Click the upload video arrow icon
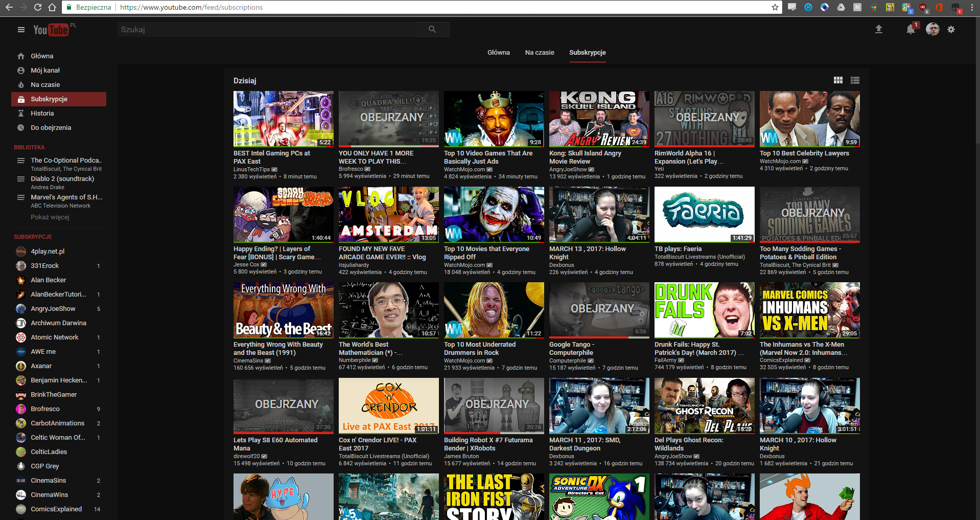980x520 pixels. point(879,30)
